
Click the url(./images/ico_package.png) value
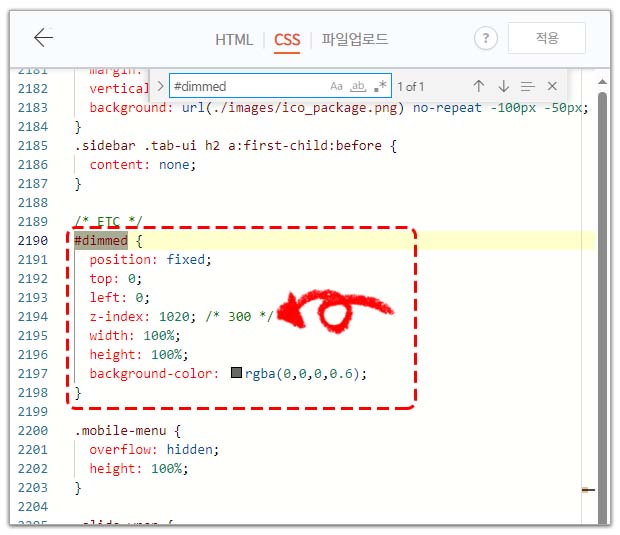(x=293, y=108)
